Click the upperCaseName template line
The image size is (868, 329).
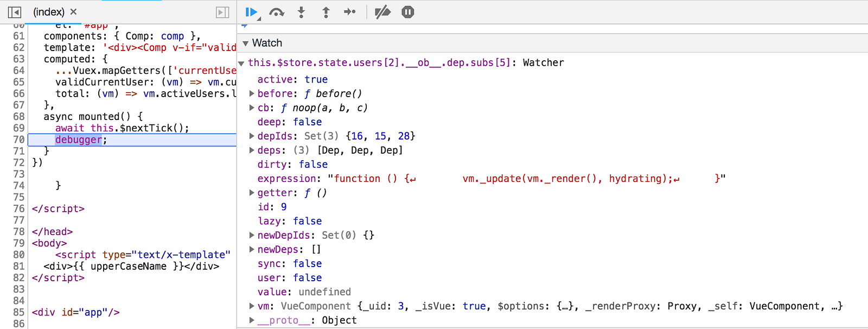click(x=131, y=266)
